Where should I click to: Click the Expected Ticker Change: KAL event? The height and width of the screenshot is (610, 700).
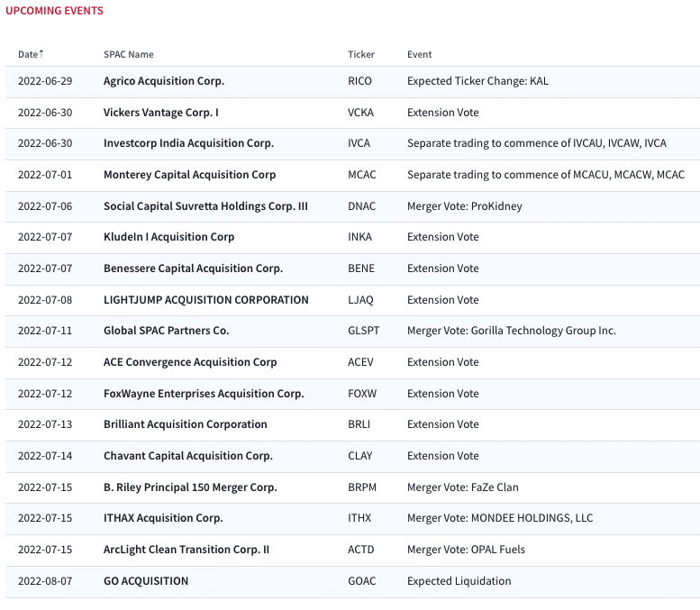click(x=477, y=81)
